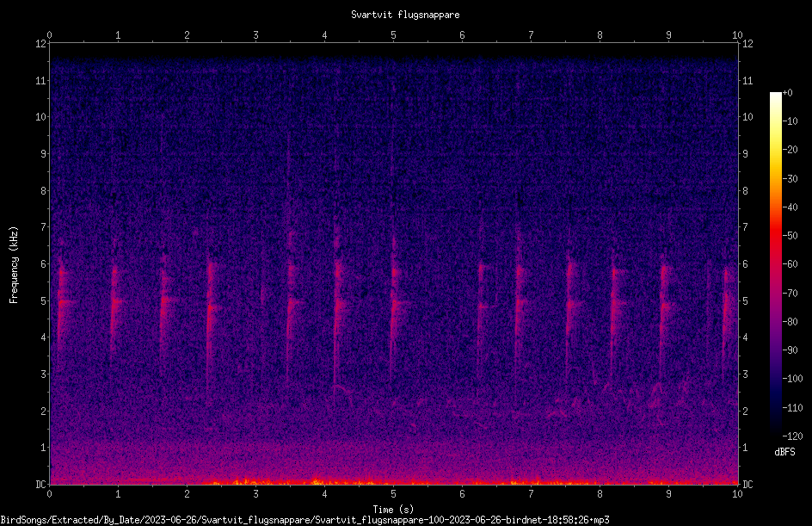Select the "+0" colorbar label
The image size is (812, 526).
[x=788, y=93]
